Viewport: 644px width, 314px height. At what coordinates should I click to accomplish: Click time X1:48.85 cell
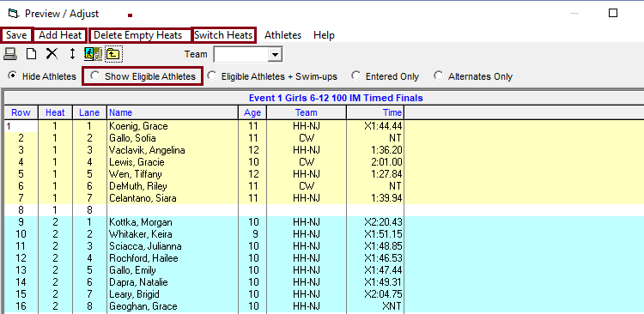pos(375,246)
